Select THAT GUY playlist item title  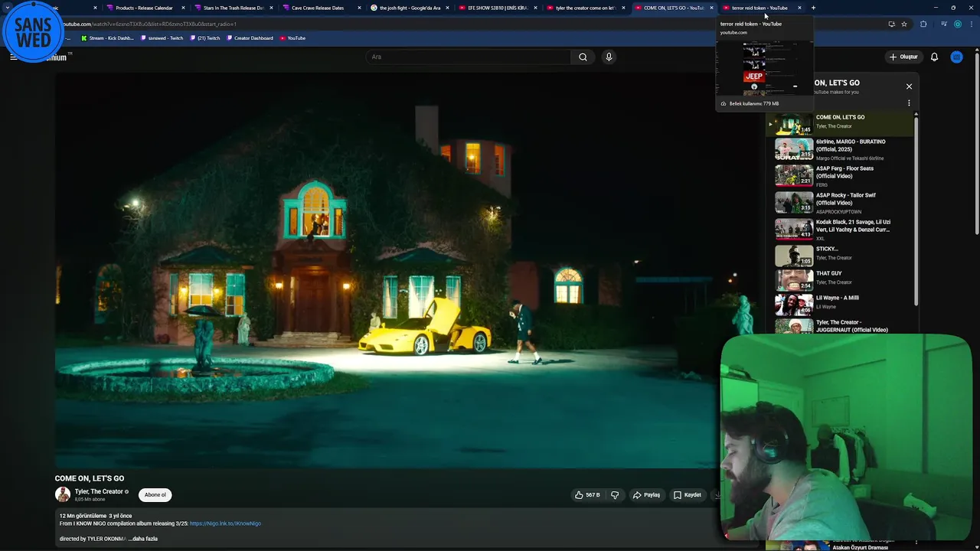(x=828, y=273)
